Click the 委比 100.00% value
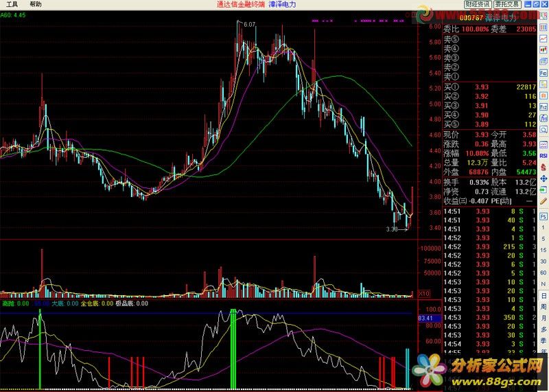Screen dimensions: 549x392 (x=475, y=30)
